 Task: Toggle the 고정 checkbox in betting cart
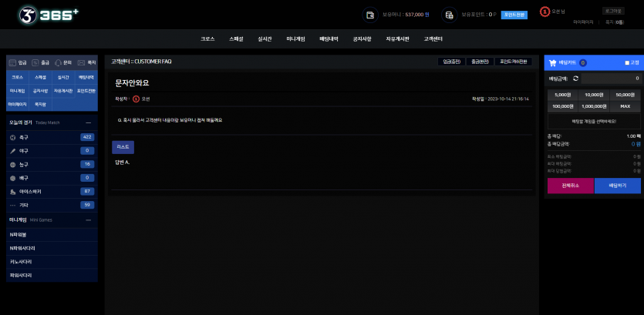tap(627, 62)
